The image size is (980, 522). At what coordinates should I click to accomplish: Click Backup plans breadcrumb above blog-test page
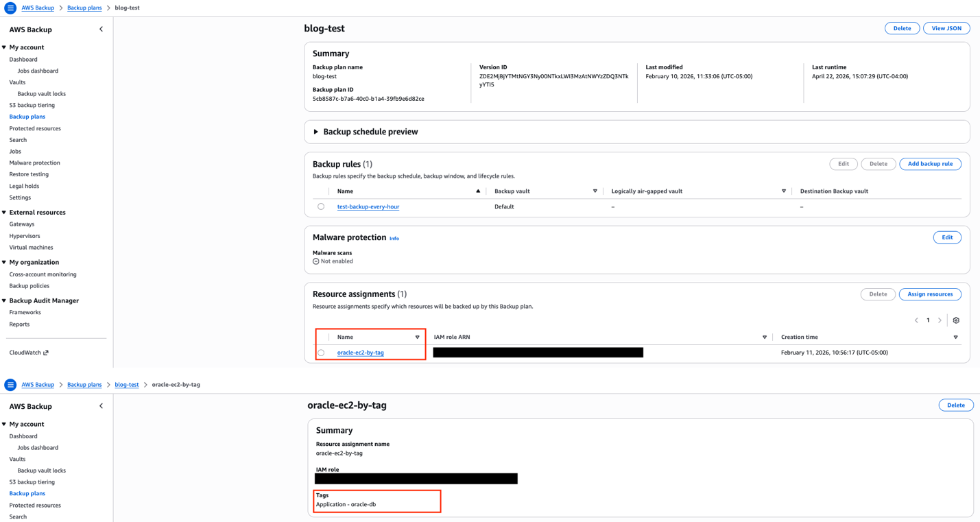pos(84,8)
